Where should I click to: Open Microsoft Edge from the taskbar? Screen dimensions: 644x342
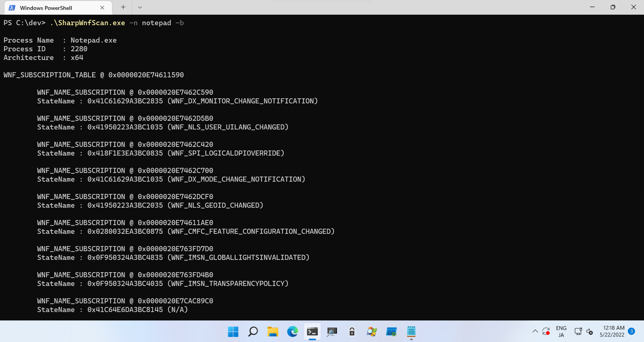tap(292, 332)
